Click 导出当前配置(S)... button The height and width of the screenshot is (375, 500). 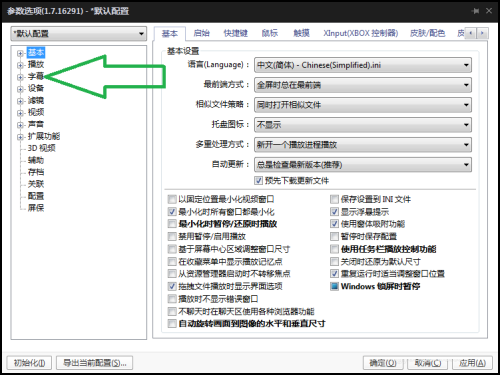(95, 363)
